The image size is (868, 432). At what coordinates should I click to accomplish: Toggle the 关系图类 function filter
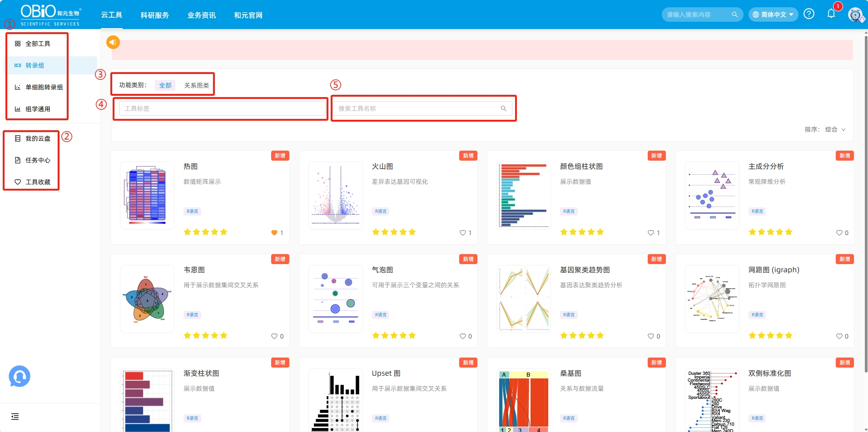click(x=196, y=84)
